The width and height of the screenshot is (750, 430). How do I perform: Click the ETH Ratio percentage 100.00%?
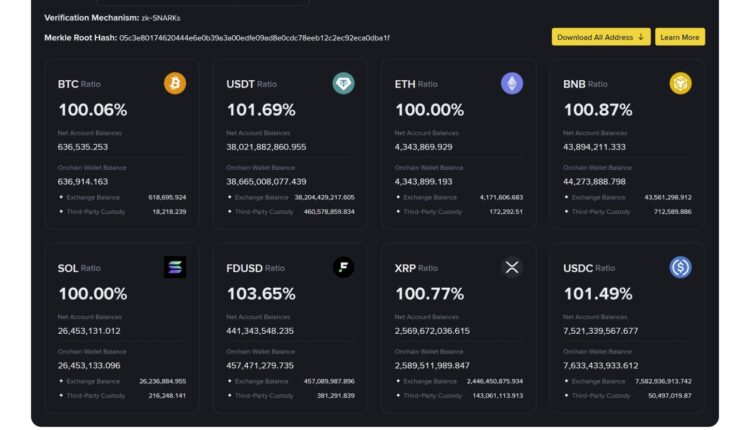coord(429,109)
